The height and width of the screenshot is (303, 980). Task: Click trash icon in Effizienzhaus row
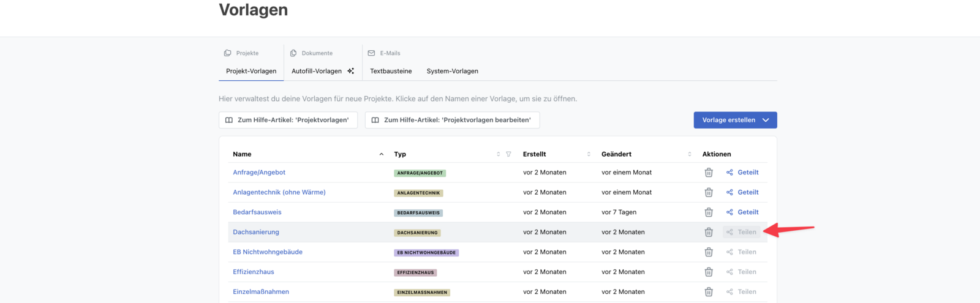709,272
